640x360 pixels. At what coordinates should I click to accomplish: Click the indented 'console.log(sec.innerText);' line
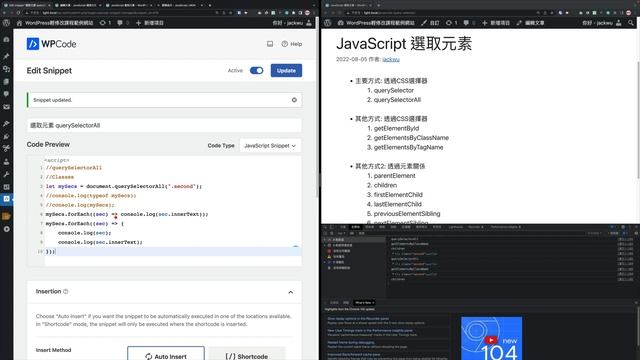pos(100,242)
